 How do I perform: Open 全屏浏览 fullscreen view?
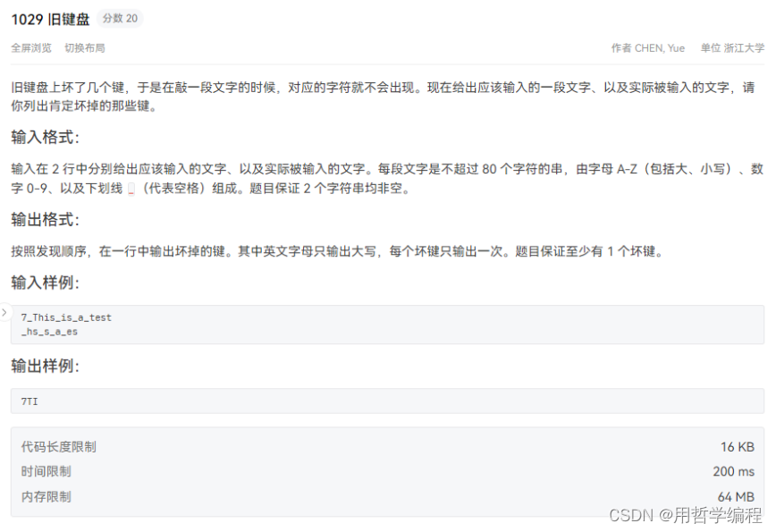pos(31,48)
